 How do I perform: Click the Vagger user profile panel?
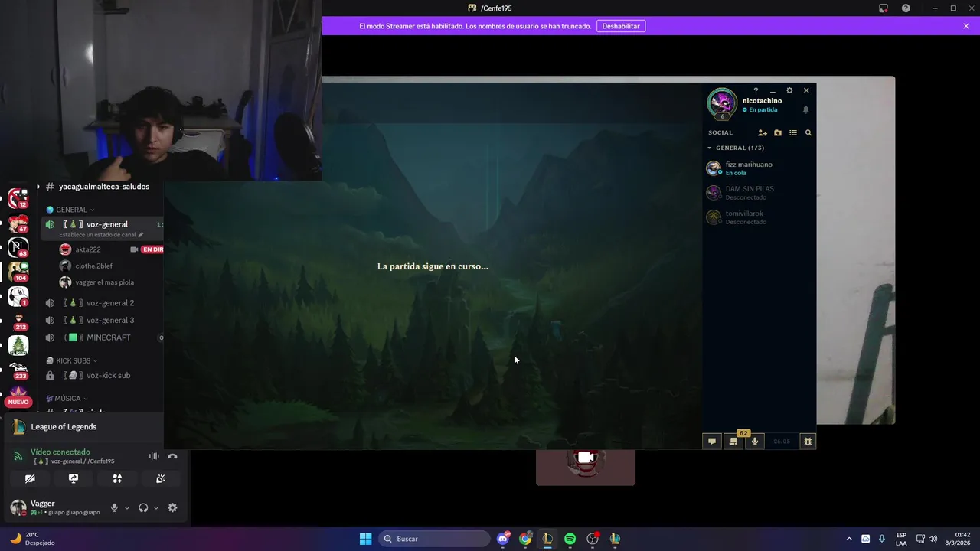(x=56, y=507)
